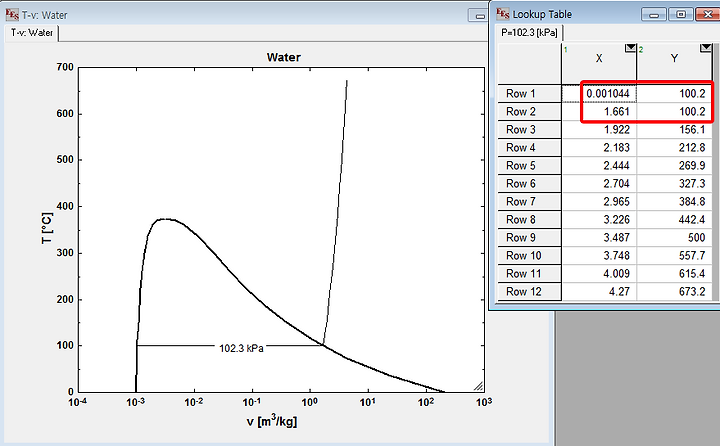
Task: Click the cell with value 4.009
Action: [x=599, y=273]
